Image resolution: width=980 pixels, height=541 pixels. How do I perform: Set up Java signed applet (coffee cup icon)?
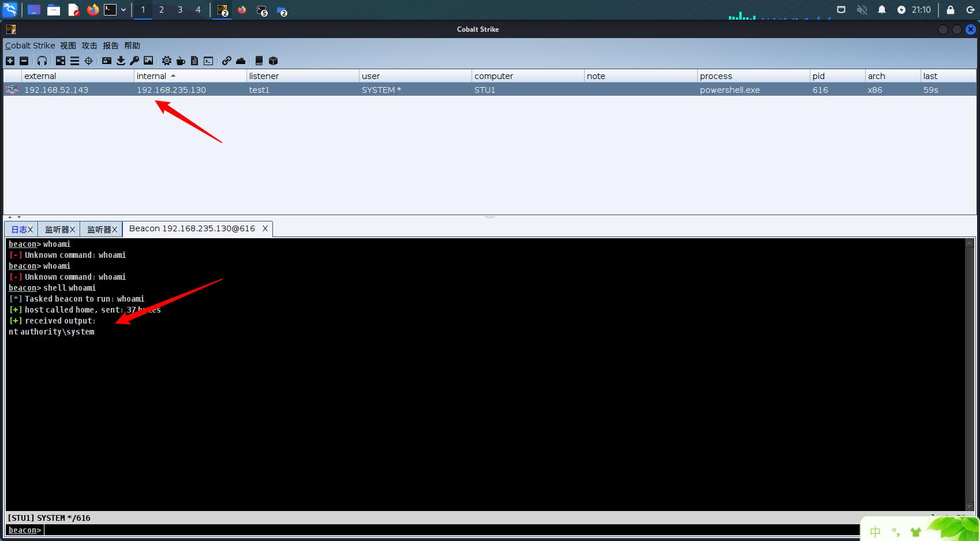[181, 61]
